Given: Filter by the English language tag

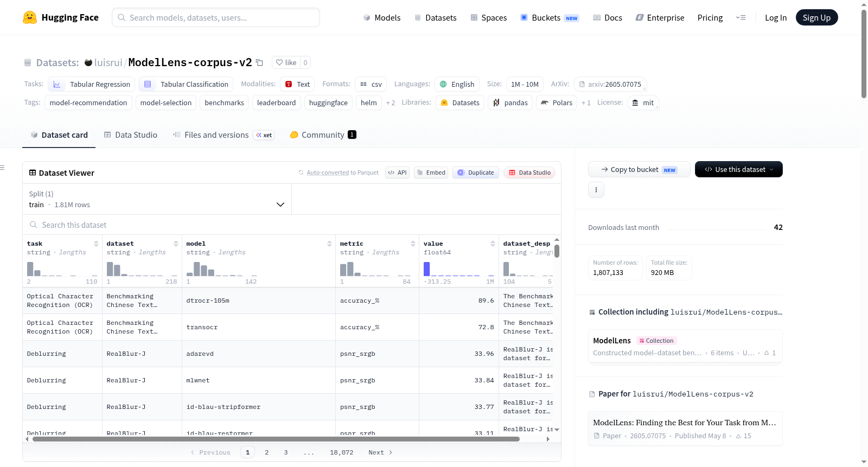Looking at the screenshot, I should [457, 84].
